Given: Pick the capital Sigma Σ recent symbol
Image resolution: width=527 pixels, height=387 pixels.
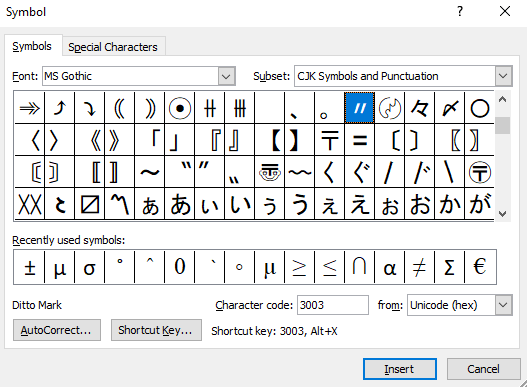Looking at the screenshot, I should [450, 267].
